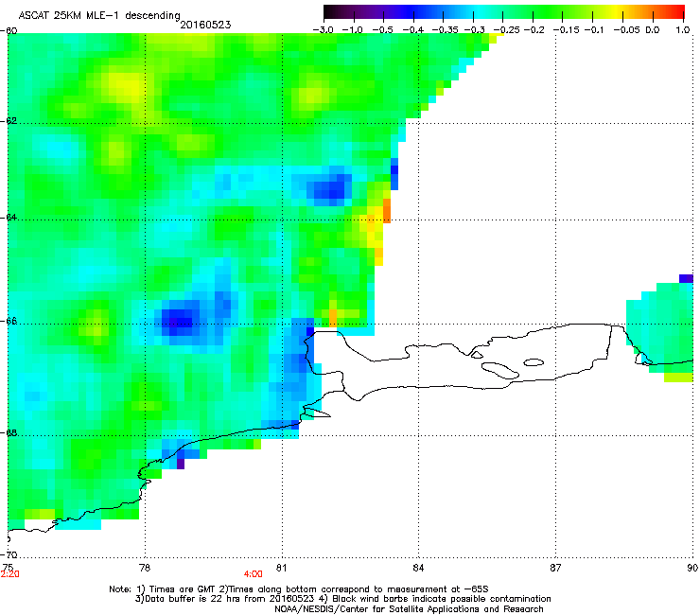Click the '78' longitude label
This screenshot has width=700, height=615.
click(145, 568)
